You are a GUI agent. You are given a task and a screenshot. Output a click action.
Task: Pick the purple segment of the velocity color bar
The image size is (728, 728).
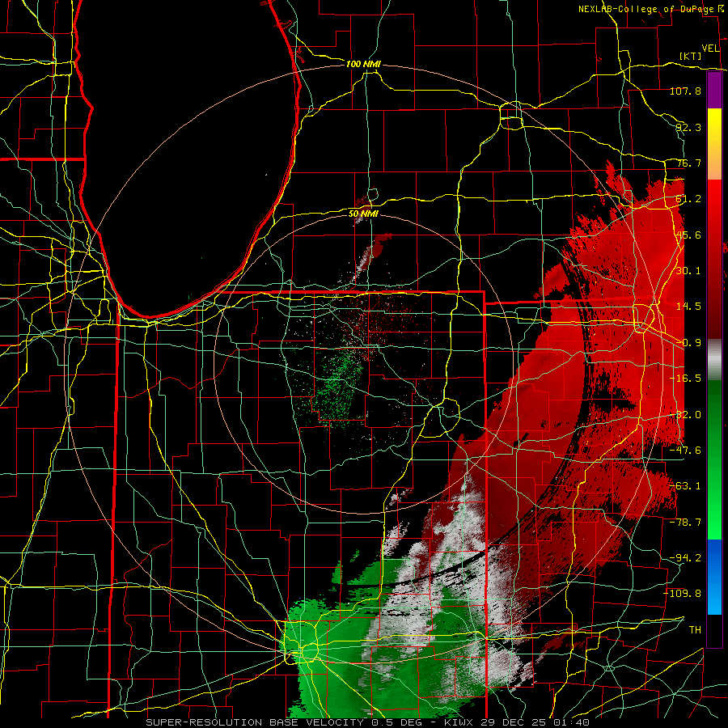714,91
